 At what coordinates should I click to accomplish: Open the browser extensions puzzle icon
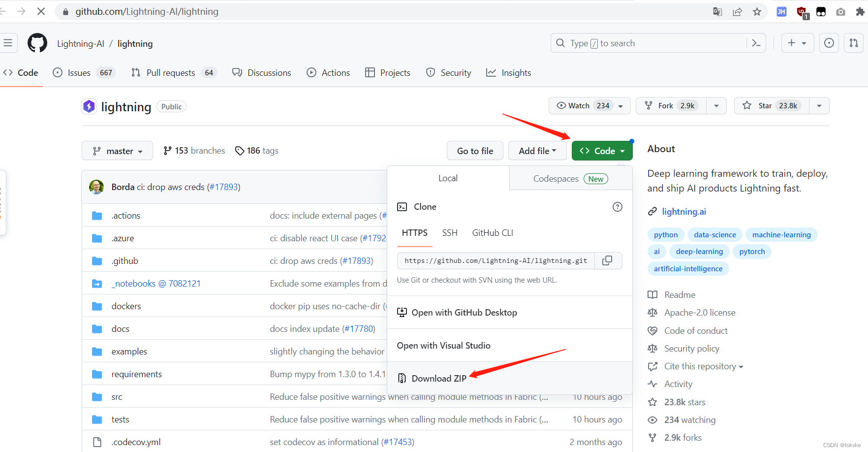860,12
